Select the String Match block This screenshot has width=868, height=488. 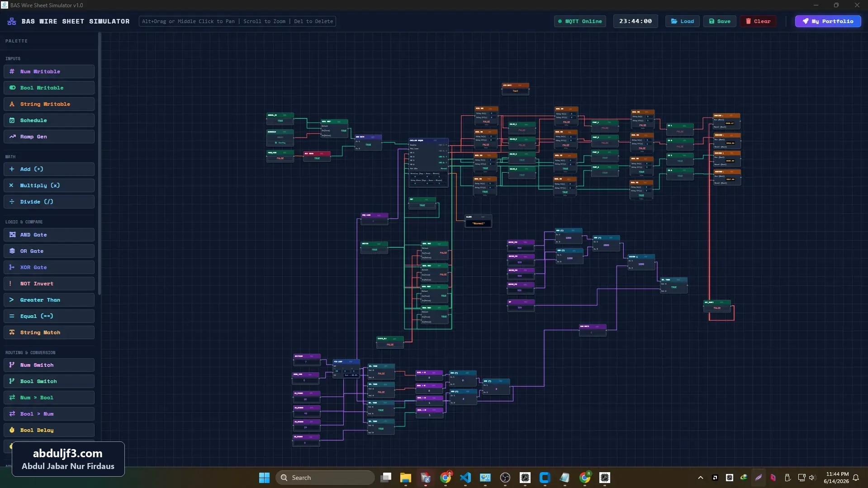tap(49, 332)
